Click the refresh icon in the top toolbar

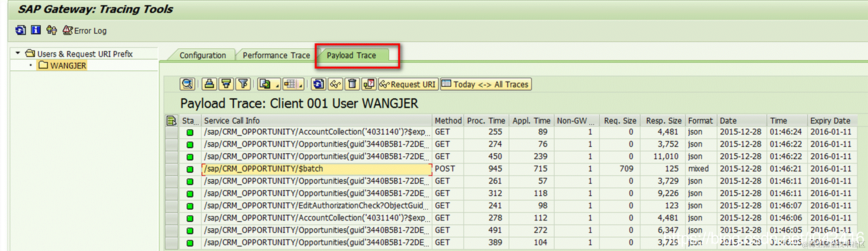pyautogui.click(x=21, y=30)
